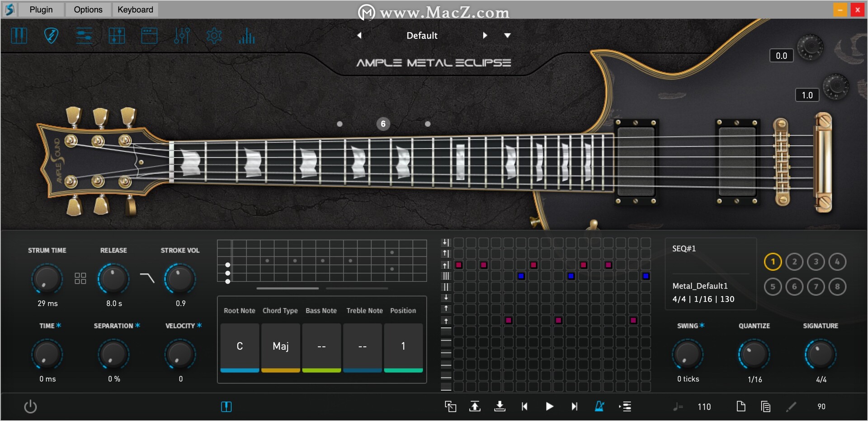Open the grid Tab Player panel icon

(x=117, y=35)
